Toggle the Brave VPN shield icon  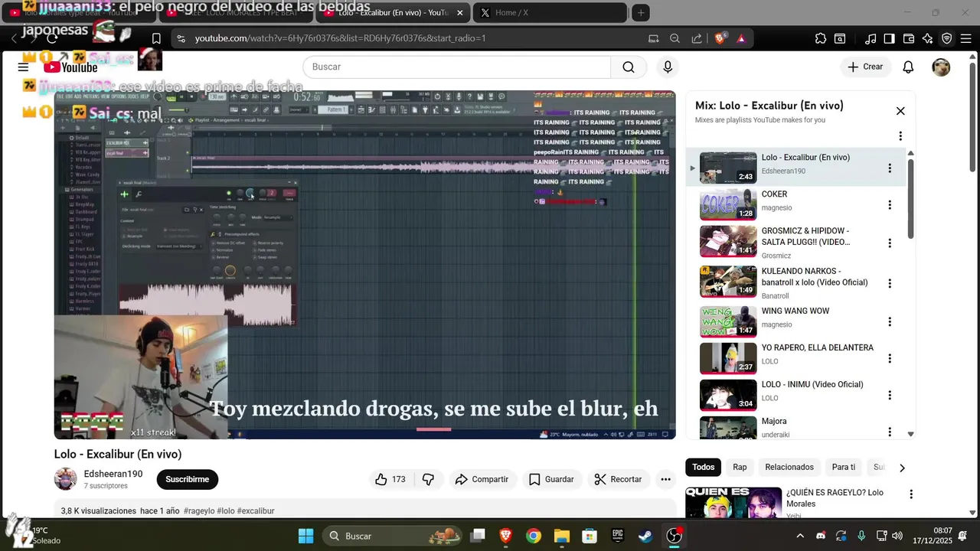[947, 38]
